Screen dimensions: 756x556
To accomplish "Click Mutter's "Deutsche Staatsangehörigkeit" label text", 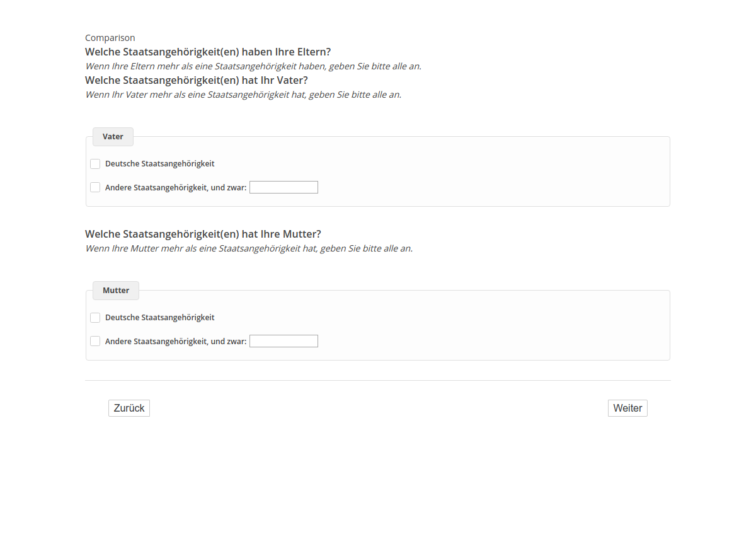I will (x=160, y=318).
